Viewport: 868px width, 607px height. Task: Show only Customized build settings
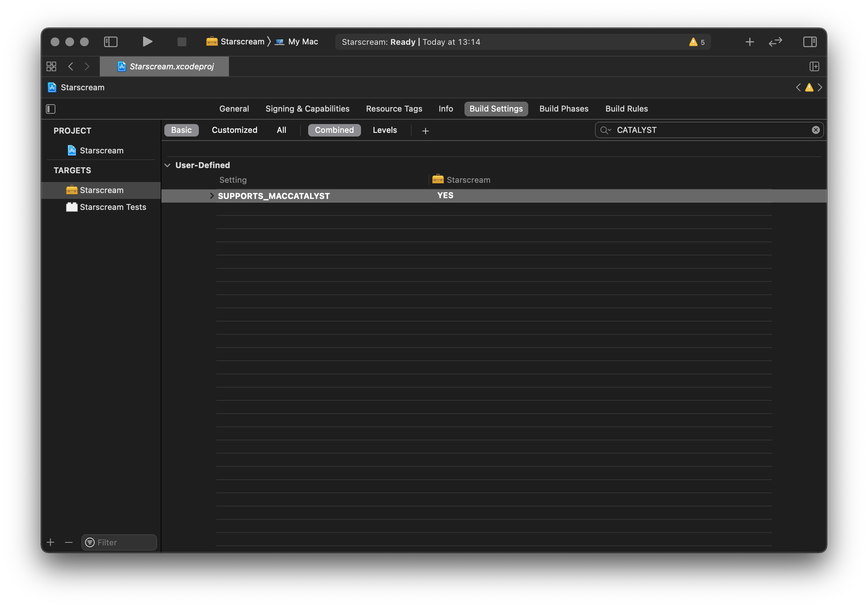[234, 130]
